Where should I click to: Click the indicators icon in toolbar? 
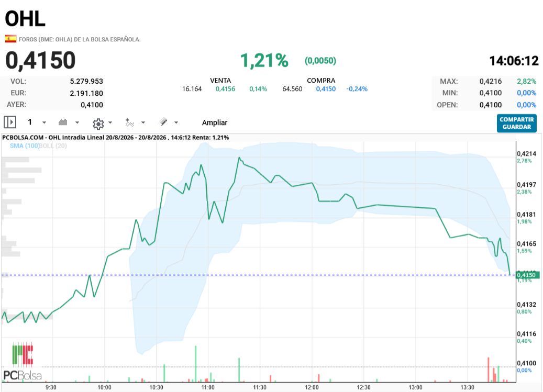pyautogui.click(x=129, y=122)
